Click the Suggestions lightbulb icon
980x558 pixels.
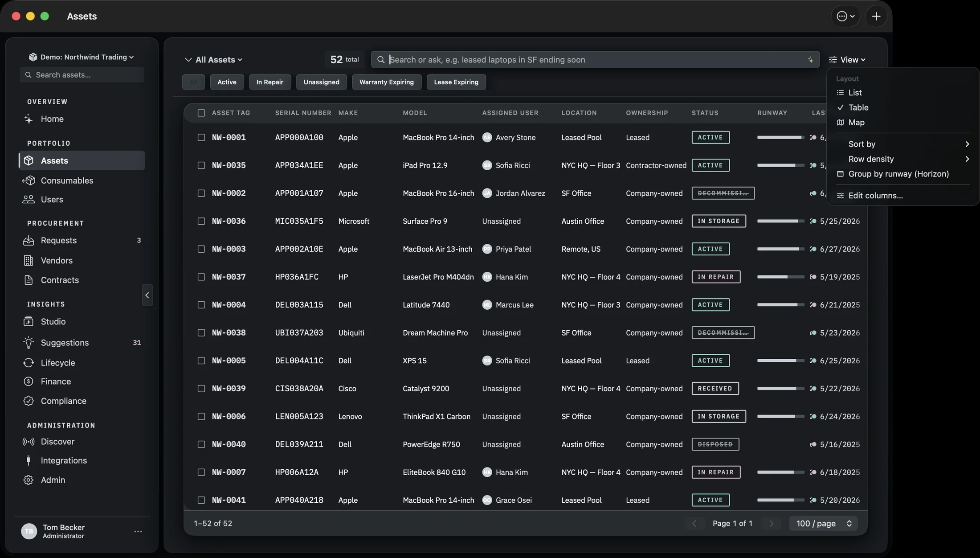[x=29, y=343]
